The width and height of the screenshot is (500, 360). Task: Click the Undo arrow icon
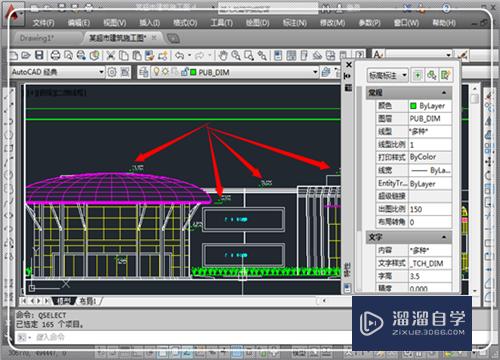point(180,55)
